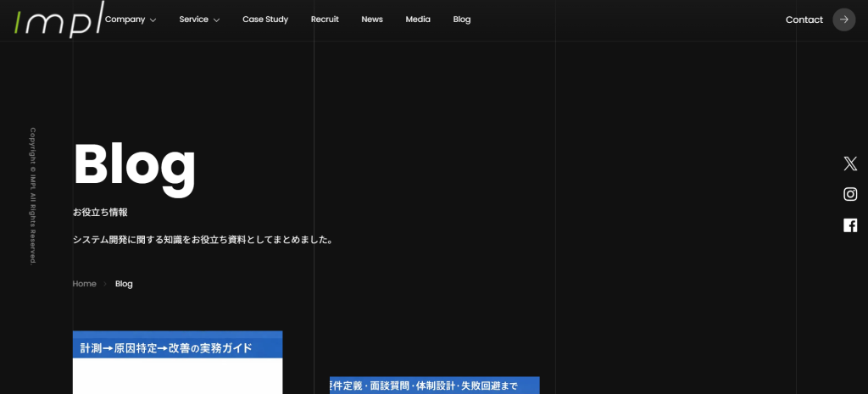Open the X (Twitter) social profile icon
868x394 pixels.
[850, 164]
